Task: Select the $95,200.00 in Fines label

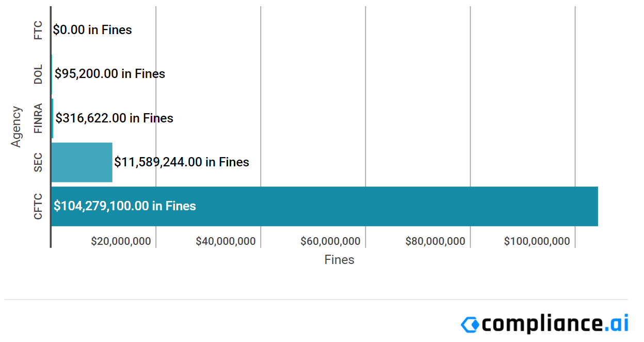Action: tap(110, 74)
